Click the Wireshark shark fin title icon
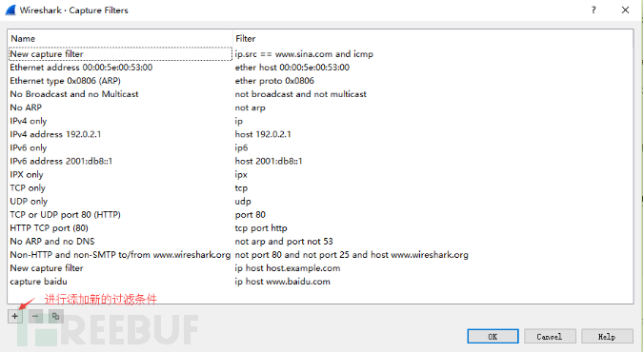Viewport: 644px width, 353px height. point(10,10)
